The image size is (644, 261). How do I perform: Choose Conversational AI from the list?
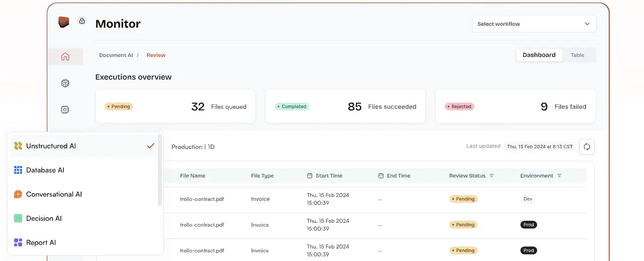coord(83,194)
